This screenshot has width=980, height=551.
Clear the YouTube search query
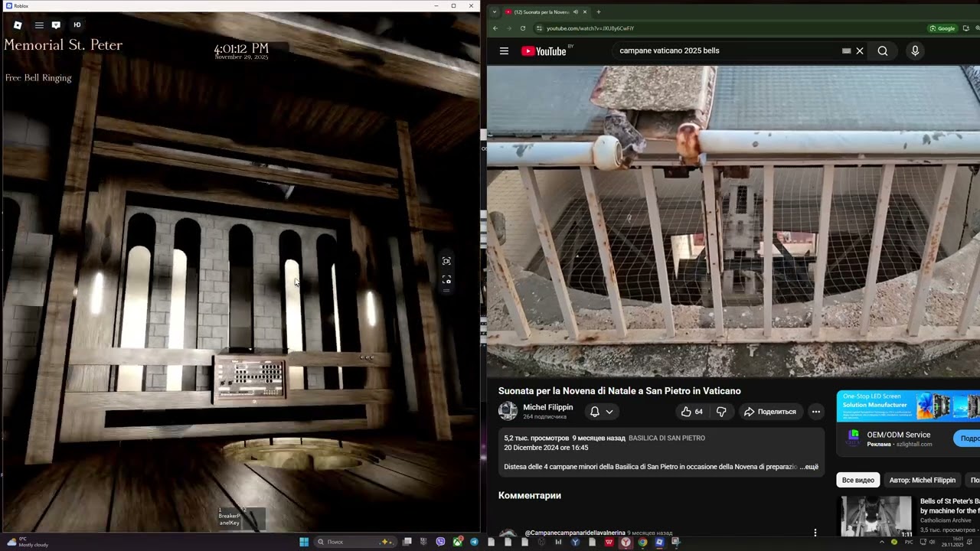(860, 51)
